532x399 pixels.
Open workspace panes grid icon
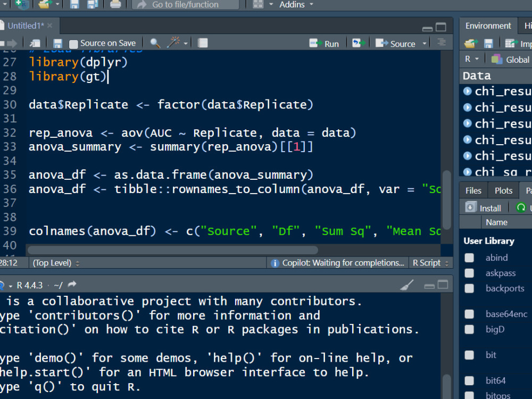[x=258, y=4]
